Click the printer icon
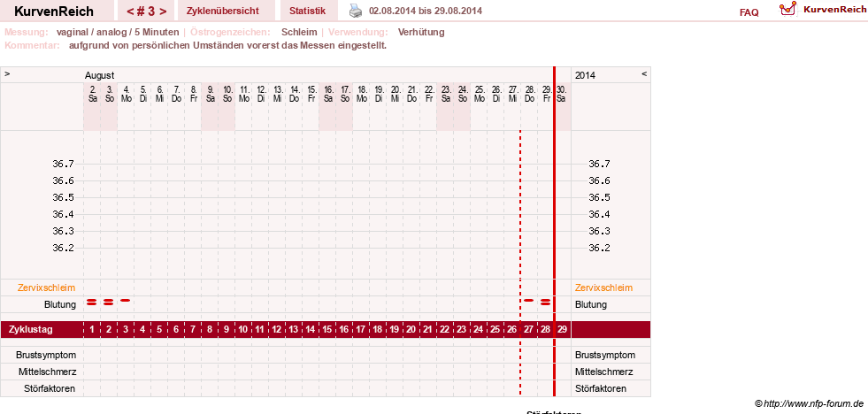The width and height of the screenshot is (868, 414). point(356,11)
